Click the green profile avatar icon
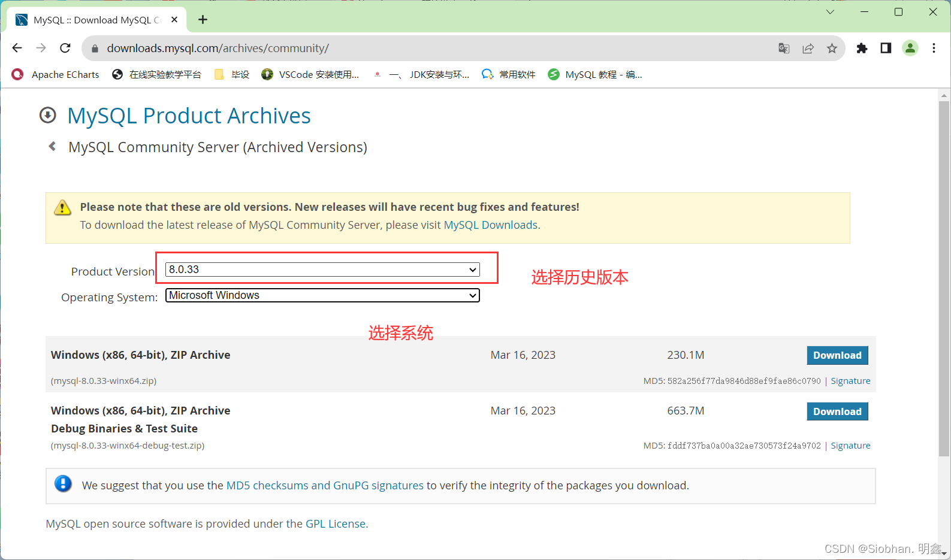Viewport: 951px width, 560px height. coord(910,48)
